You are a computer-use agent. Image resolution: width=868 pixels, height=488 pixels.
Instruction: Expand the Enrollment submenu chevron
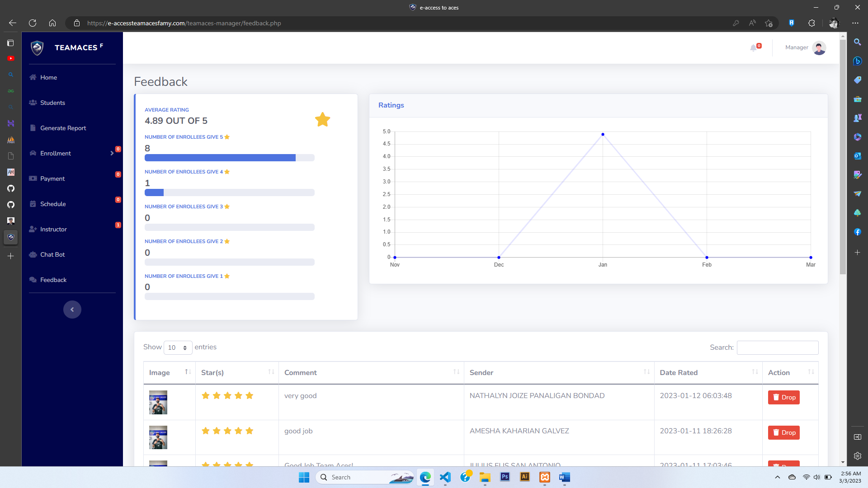click(x=112, y=153)
